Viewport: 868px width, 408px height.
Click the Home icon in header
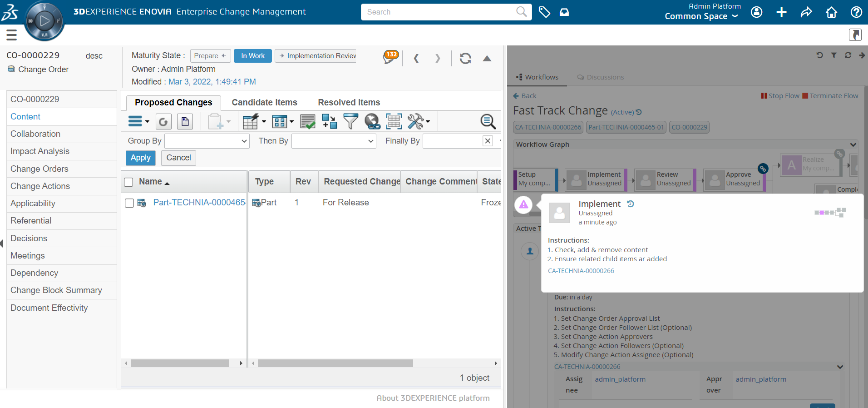click(x=831, y=12)
